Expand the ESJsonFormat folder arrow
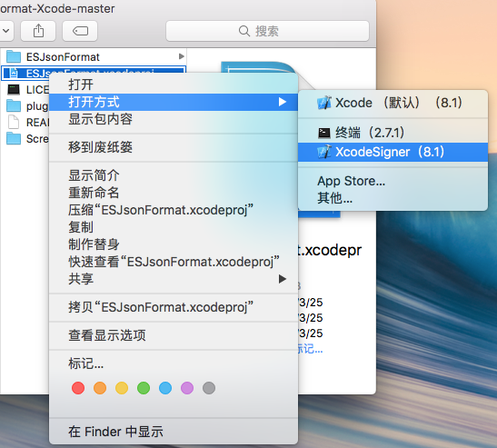Screen dimensions: 497x448 click(182, 56)
